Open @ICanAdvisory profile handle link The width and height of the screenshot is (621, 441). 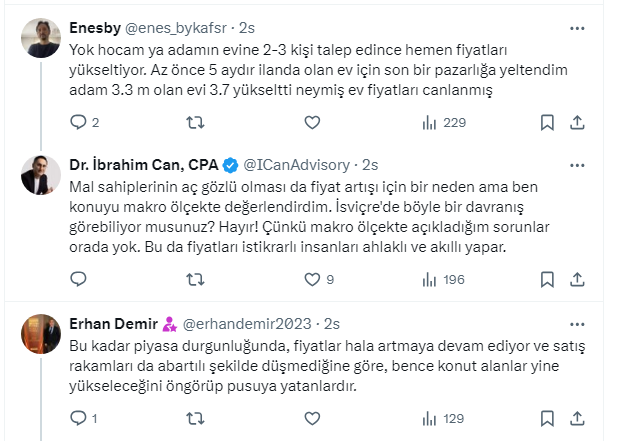(299, 164)
